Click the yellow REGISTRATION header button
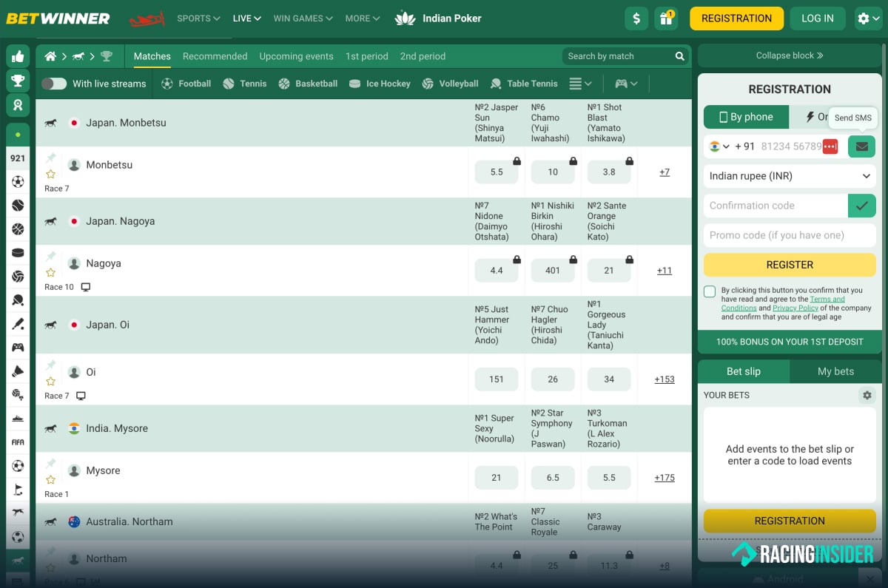 736,18
